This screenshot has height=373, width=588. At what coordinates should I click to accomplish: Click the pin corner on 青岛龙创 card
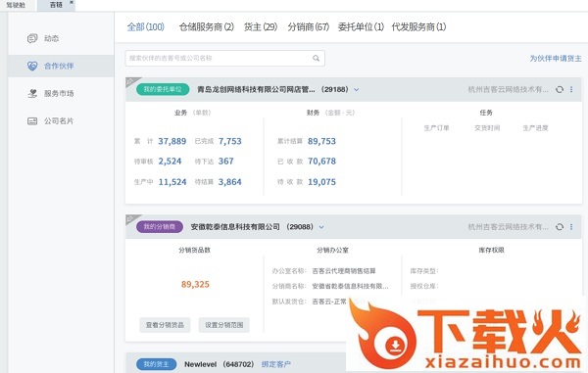(131, 81)
